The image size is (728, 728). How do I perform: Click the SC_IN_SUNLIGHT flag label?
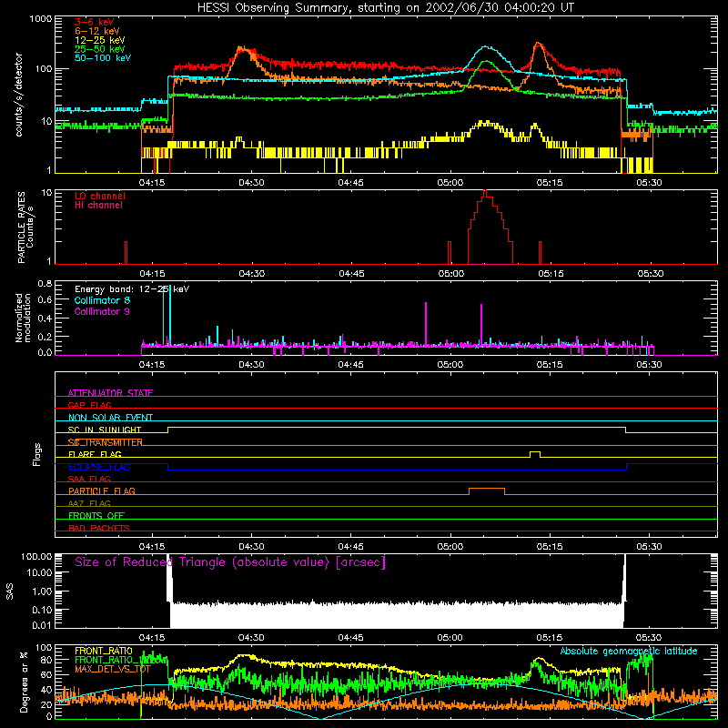coord(105,430)
